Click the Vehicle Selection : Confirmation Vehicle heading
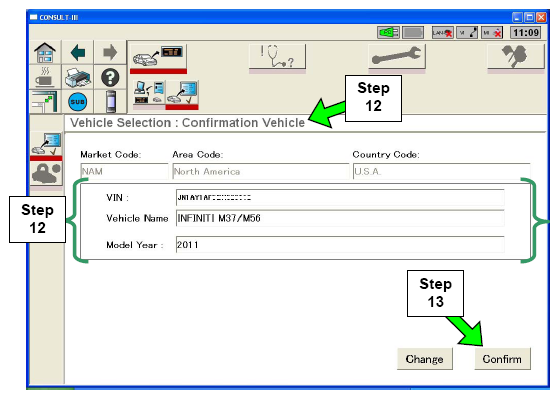This screenshot has width=559, height=399. tap(188, 123)
